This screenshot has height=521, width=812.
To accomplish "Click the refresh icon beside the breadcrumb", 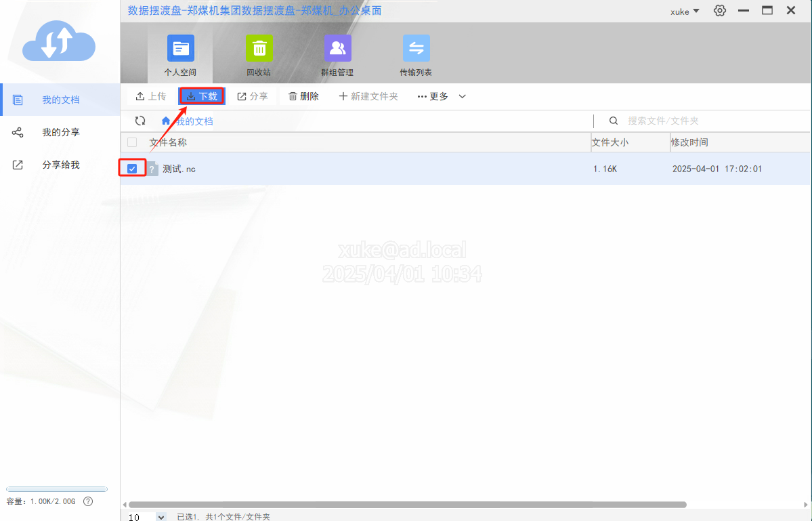I will point(140,121).
